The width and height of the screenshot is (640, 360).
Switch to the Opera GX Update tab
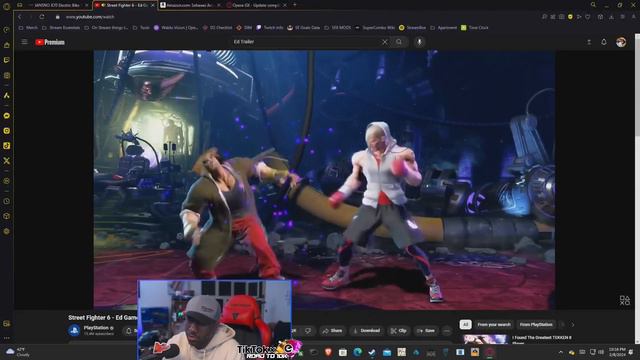click(256, 5)
